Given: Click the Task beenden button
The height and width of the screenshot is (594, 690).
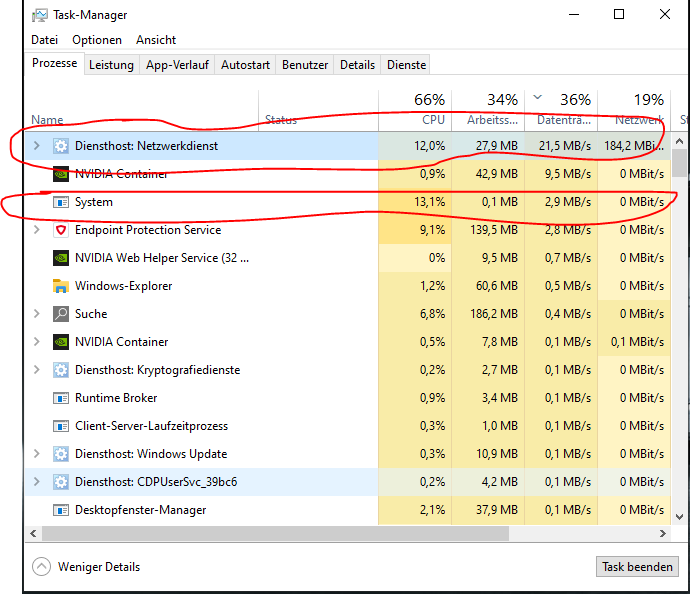Looking at the screenshot, I should point(637,567).
